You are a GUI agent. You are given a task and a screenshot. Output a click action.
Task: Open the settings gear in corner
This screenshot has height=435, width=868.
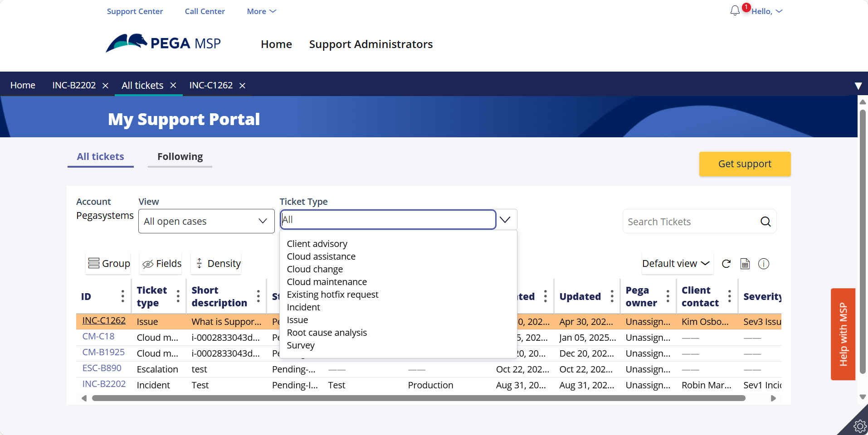859,426
